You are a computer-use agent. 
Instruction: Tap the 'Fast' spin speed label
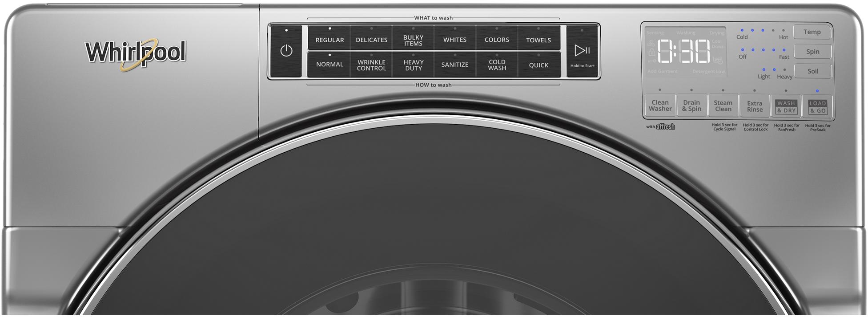784,57
